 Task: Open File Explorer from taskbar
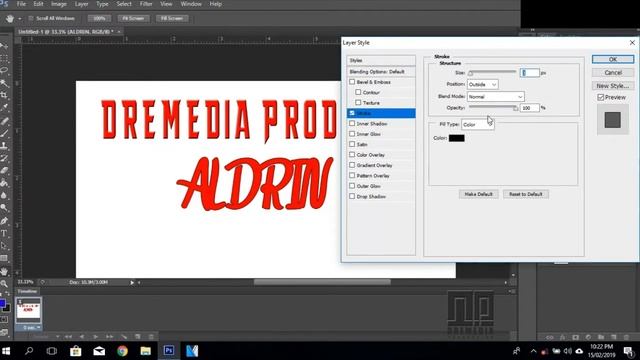tap(145, 351)
